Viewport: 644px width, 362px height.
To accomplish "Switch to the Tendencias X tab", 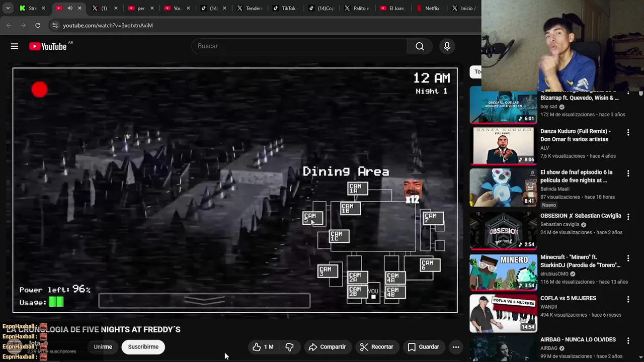I will (250, 8).
